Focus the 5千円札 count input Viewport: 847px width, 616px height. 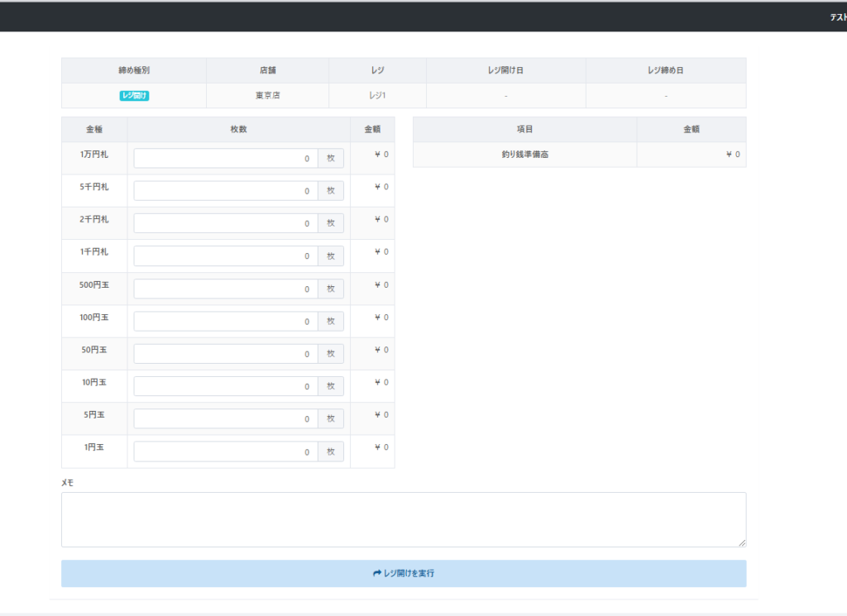(226, 191)
